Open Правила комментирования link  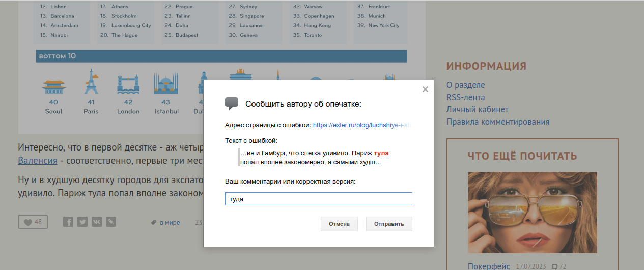click(497, 122)
